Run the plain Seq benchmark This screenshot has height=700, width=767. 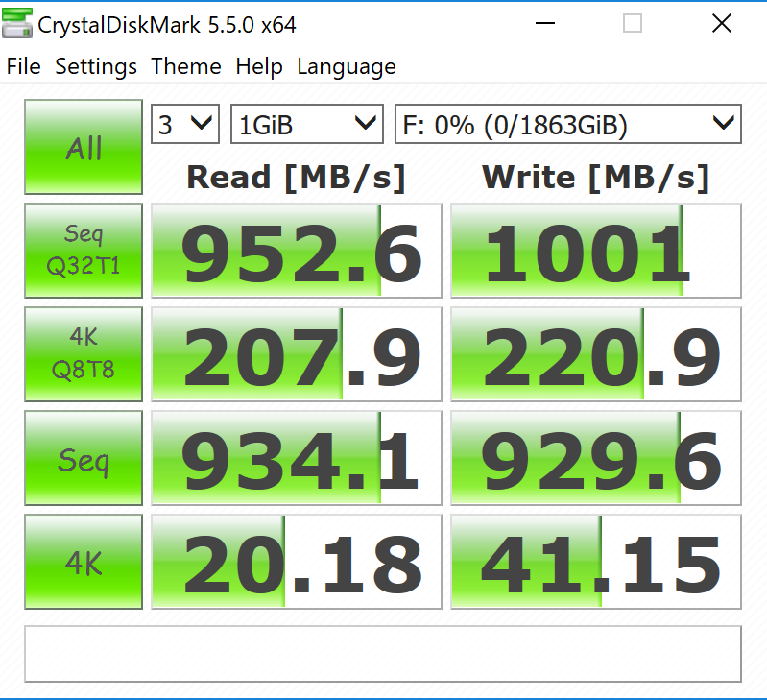click(84, 458)
